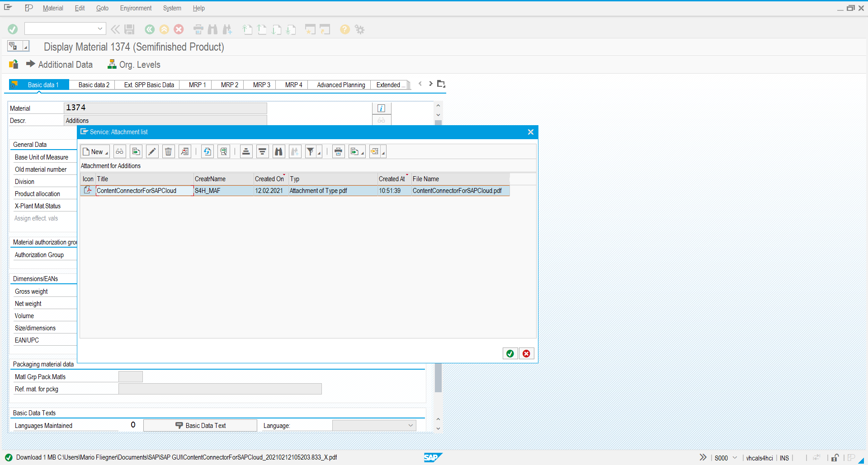
Task: Click the PDF attachment icon in the Icon column
Action: [88, 190]
